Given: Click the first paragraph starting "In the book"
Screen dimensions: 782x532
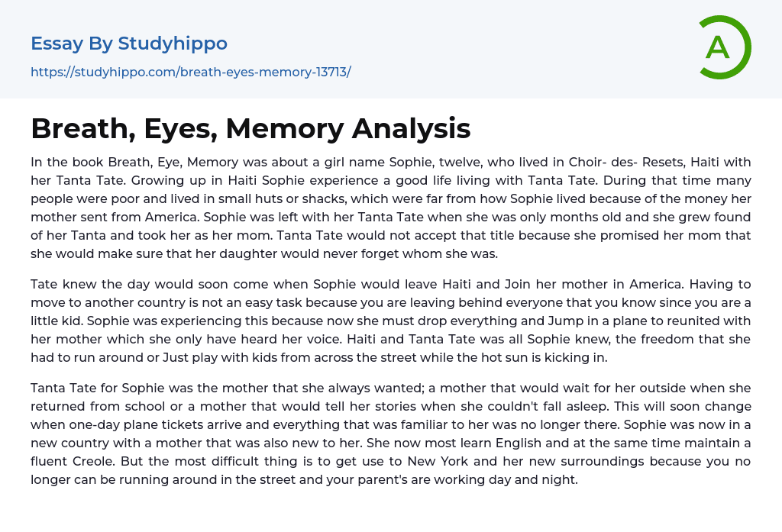Looking at the screenshot, I should [x=390, y=208].
